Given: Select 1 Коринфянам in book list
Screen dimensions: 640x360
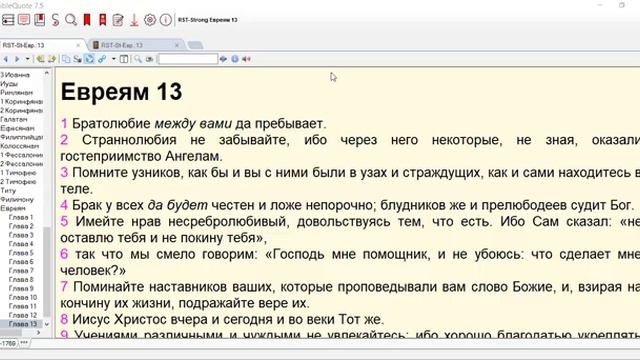Looking at the screenshot, I should click(21, 102).
